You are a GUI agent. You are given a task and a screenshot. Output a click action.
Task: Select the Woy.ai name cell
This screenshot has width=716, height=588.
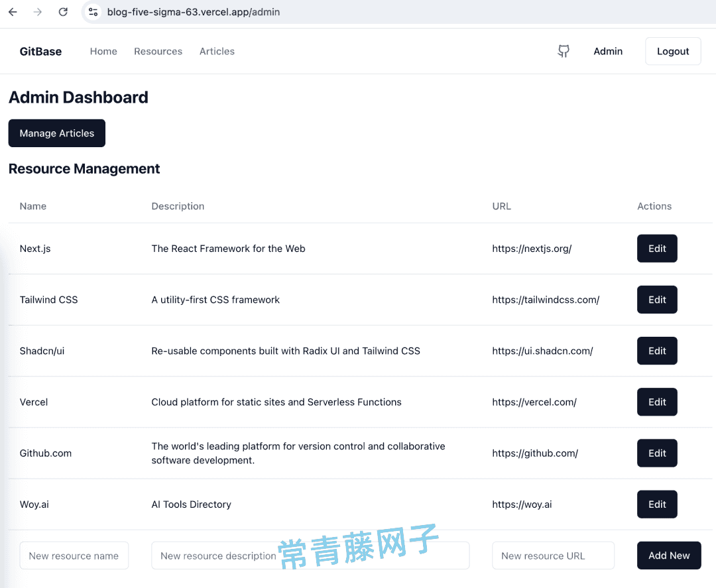pyautogui.click(x=34, y=504)
